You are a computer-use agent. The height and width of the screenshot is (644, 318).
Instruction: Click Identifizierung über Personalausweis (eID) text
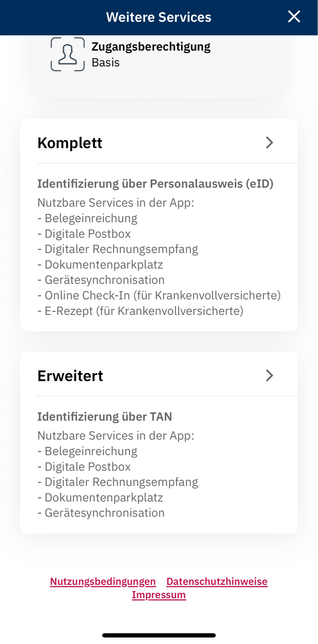155,184
